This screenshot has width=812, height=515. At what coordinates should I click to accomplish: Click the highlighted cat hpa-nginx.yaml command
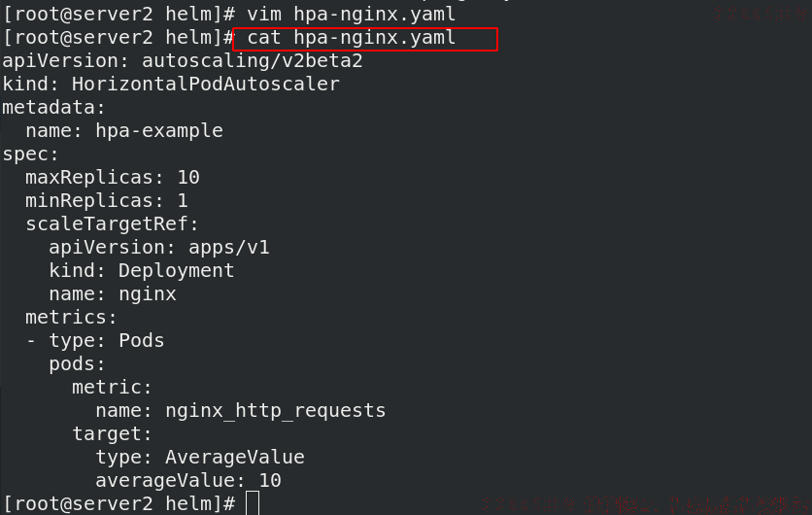351,38
